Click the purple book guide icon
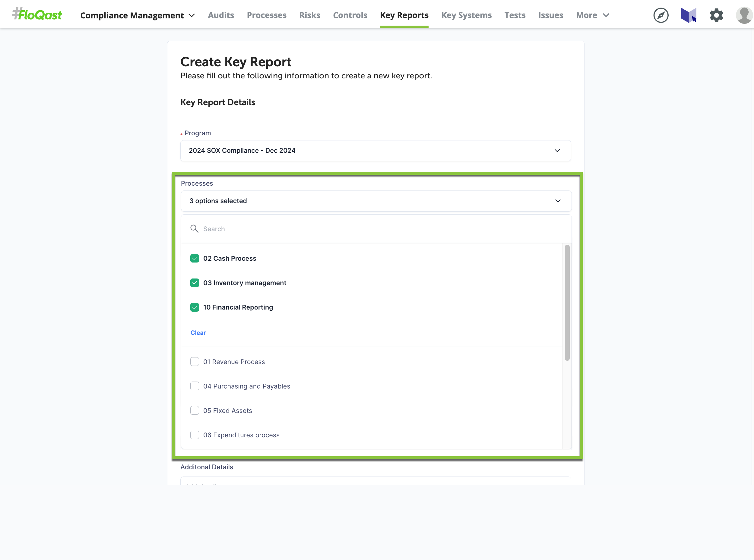 click(688, 15)
